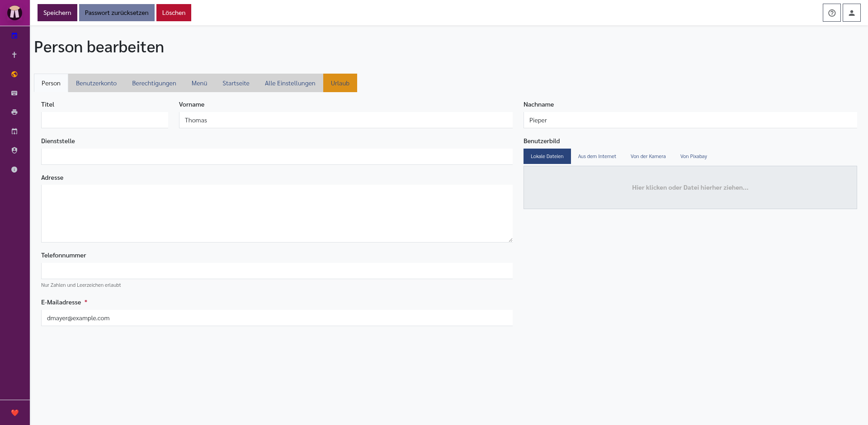Click the Adresse textarea resize handle

point(510,240)
